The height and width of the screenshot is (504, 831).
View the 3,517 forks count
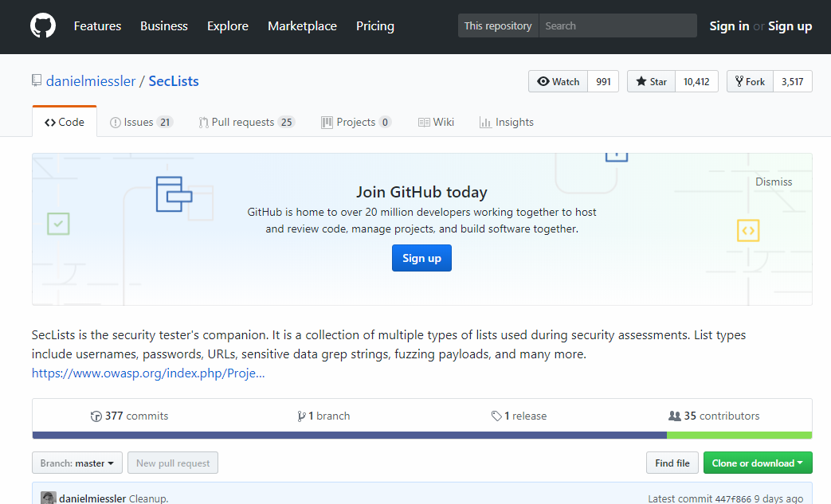coord(792,81)
